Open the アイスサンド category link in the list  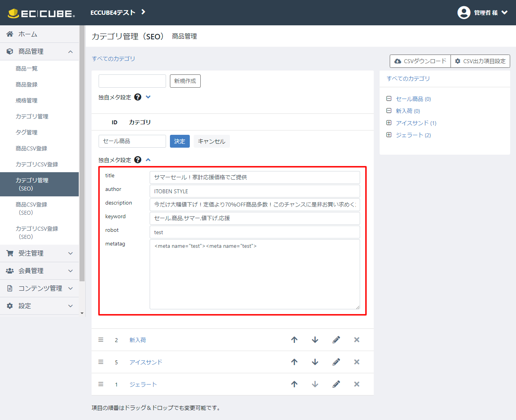pyautogui.click(x=146, y=362)
